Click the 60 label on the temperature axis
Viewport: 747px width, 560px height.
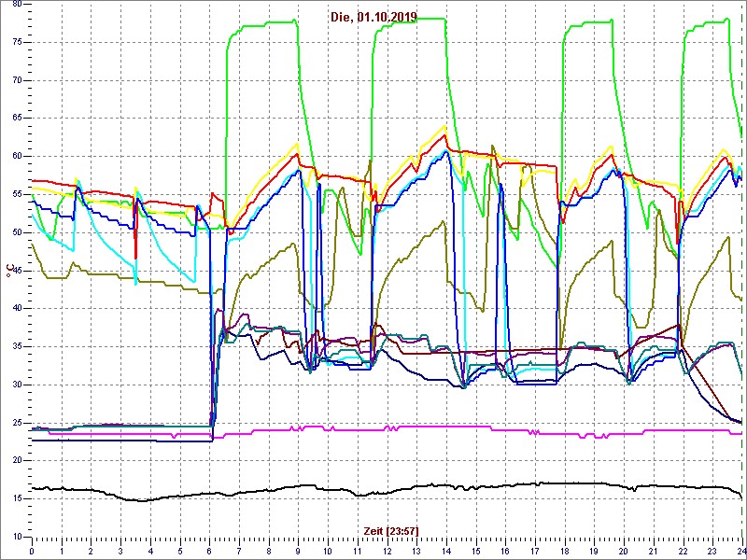(x=15, y=157)
